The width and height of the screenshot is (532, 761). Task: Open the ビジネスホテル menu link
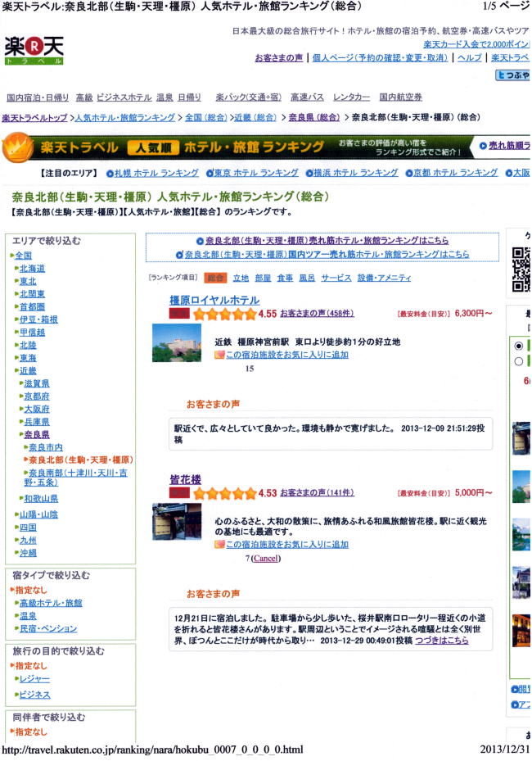(x=124, y=97)
